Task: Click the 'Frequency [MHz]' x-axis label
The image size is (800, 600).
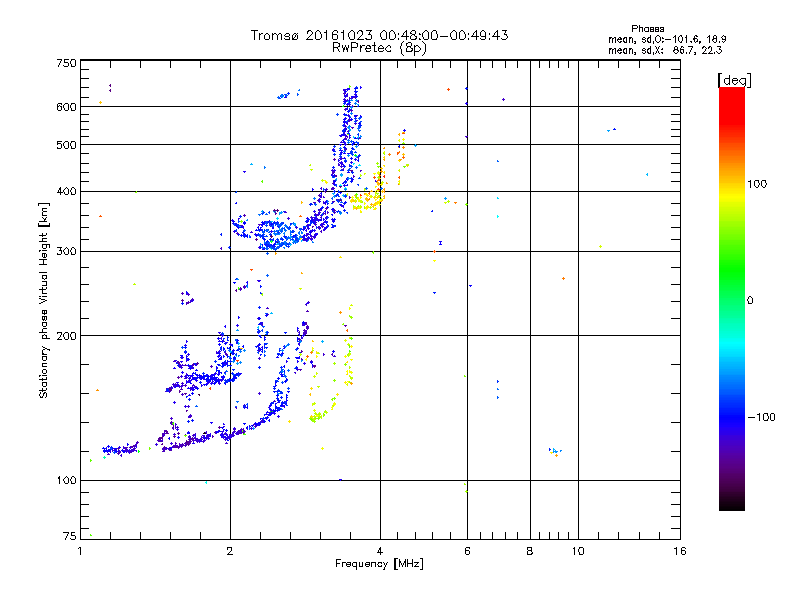Action: coord(379,564)
